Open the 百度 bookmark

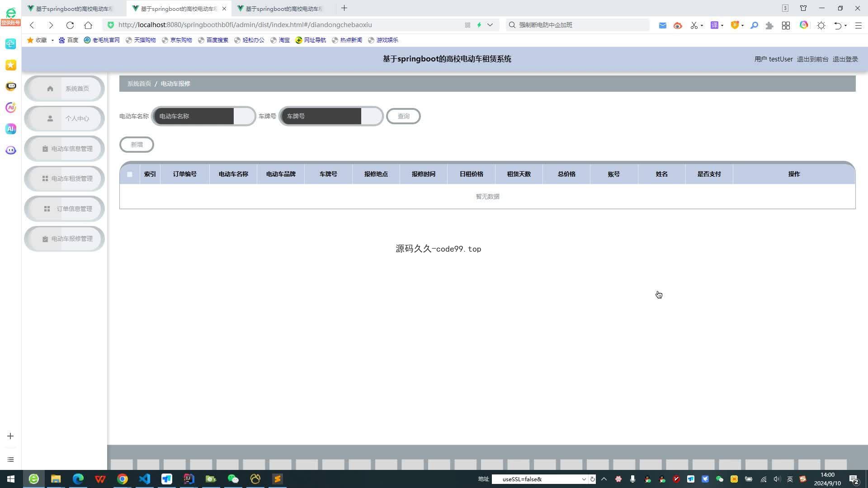69,40
